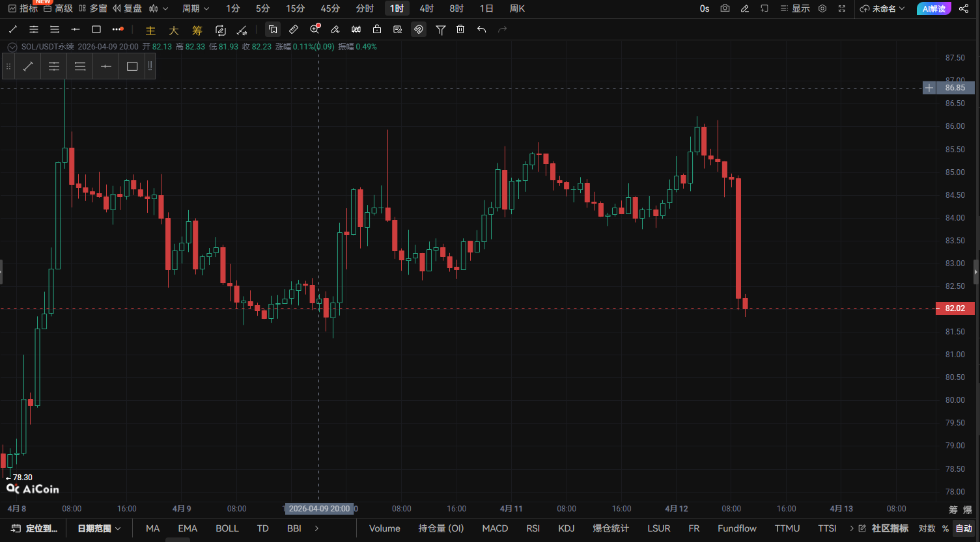Expand the left side panel handle
The image size is (980, 542).
point(1,272)
